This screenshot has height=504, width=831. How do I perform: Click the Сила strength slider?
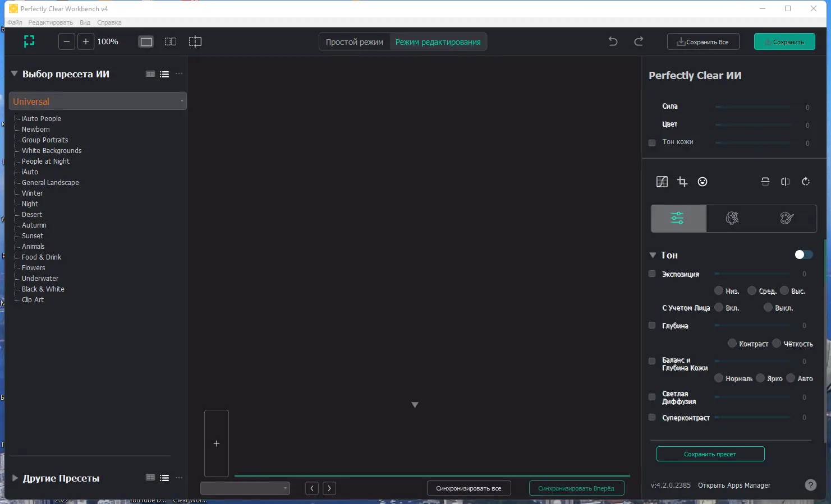pos(753,107)
